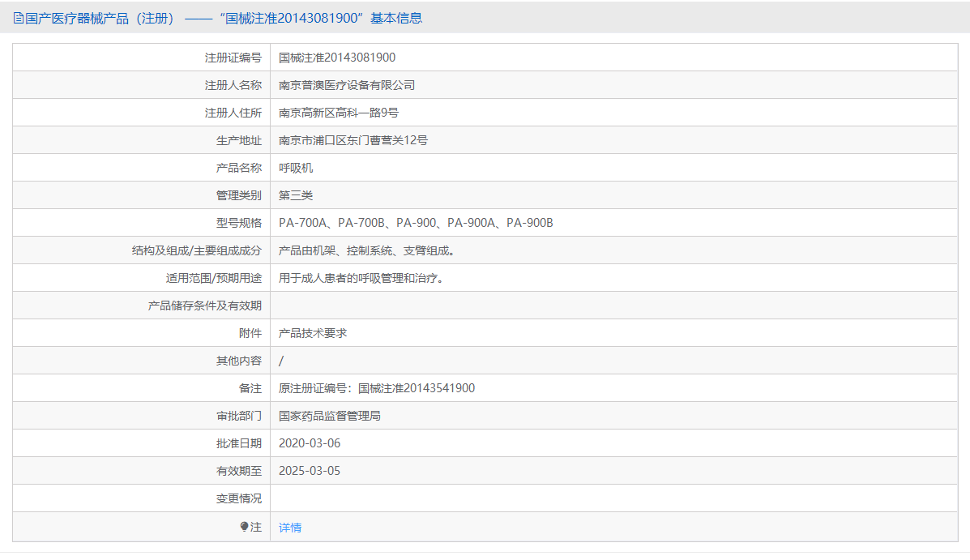Viewport: 970px width, 560px height.
Task: Click the 变更情况 label
Action: (x=239, y=498)
